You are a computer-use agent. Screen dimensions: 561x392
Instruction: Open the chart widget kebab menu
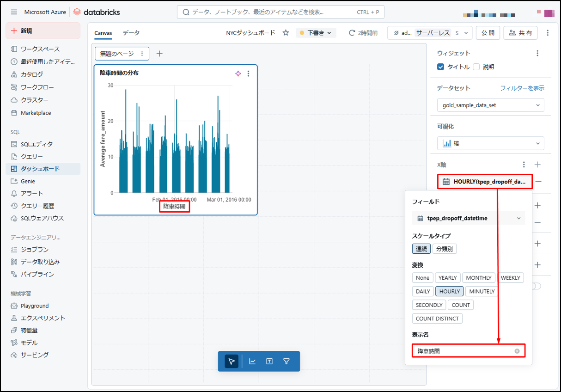coord(249,73)
